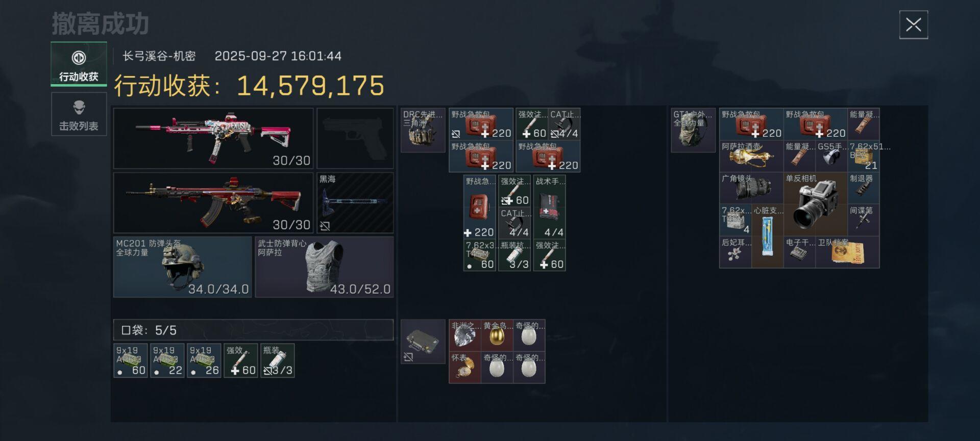Select the 行动收获 tab
The width and height of the screenshot is (980, 441).
79,64
